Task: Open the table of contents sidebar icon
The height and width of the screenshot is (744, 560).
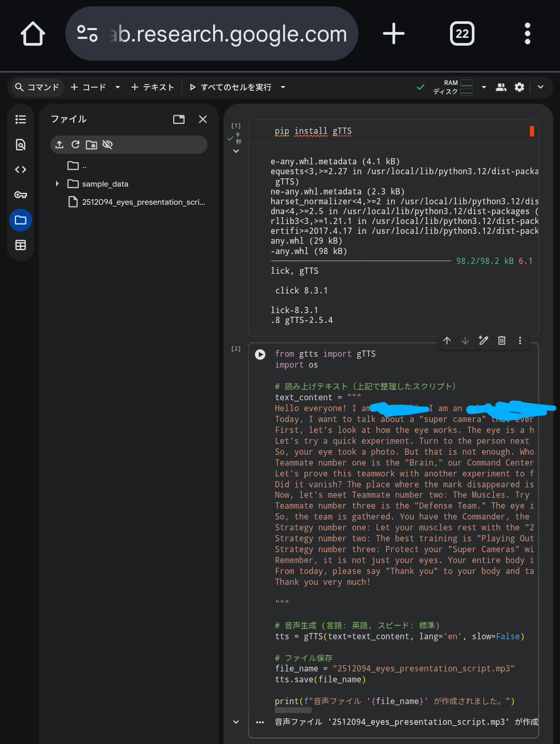Action: pos(21,119)
